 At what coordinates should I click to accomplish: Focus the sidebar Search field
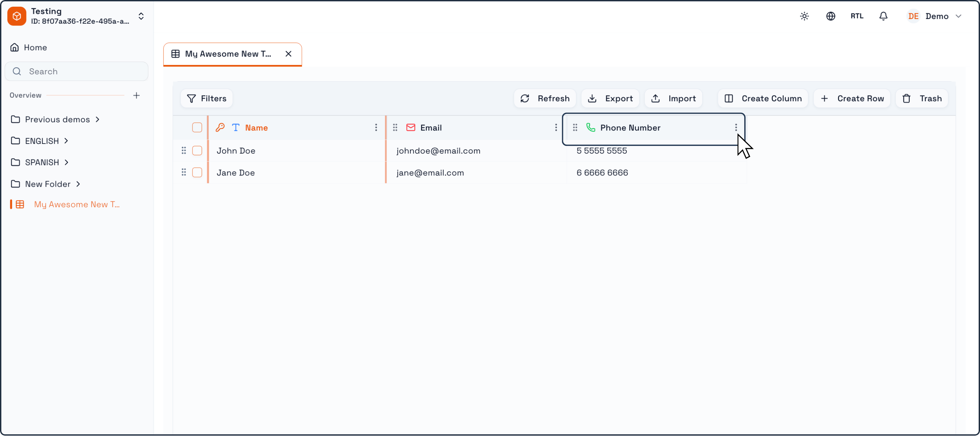[76, 72]
